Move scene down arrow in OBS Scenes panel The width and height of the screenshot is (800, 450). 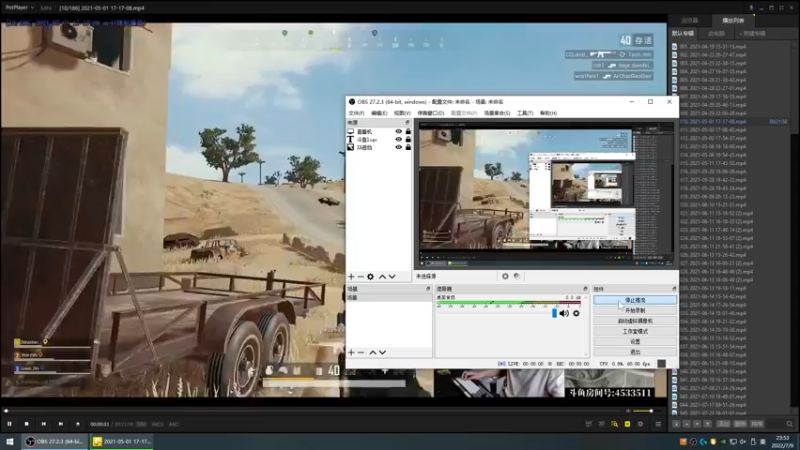pyautogui.click(x=382, y=353)
